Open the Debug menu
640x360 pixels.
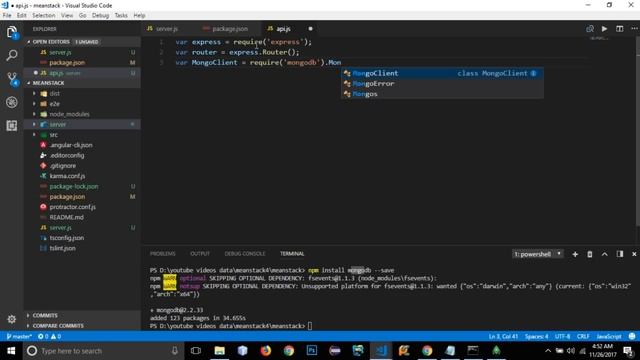point(100,15)
